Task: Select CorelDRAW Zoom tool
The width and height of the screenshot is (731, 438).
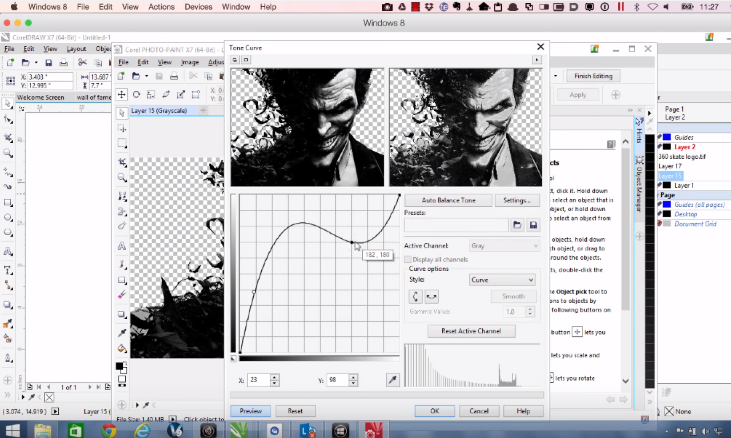Action: pyautogui.click(x=7, y=153)
